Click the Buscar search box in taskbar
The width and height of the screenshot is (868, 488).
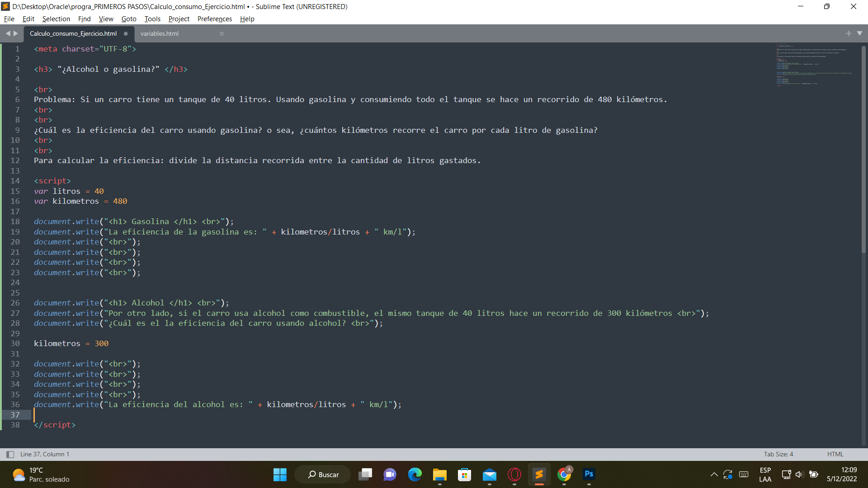pos(323,474)
